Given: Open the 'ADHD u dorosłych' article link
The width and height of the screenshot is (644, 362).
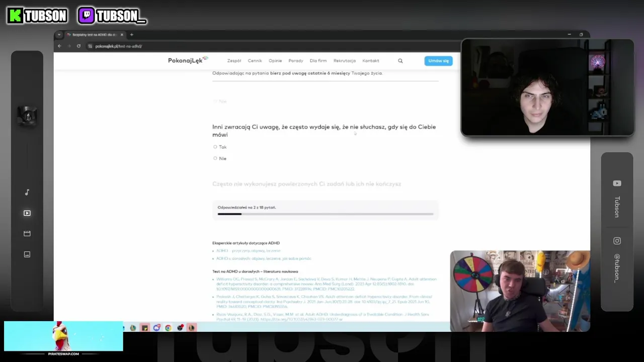Looking at the screenshot, I should tap(264, 258).
